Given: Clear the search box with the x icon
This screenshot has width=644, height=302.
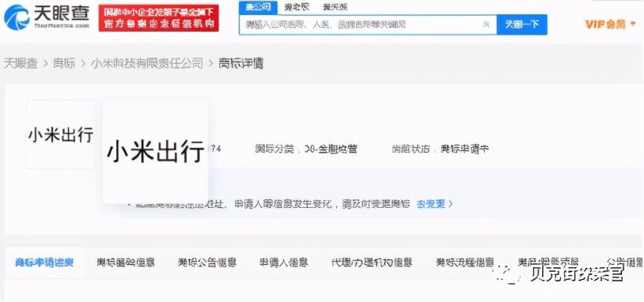Looking at the screenshot, I should (x=487, y=25).
